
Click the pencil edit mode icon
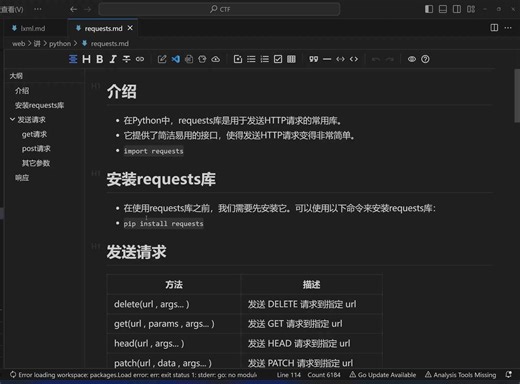pyautogui.click(x=162, y=59)
